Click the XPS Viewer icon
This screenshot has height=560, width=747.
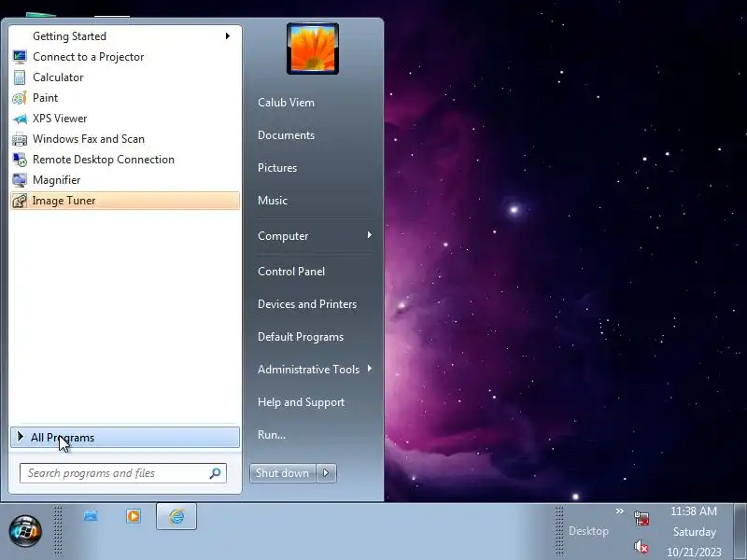coord(20,119)
